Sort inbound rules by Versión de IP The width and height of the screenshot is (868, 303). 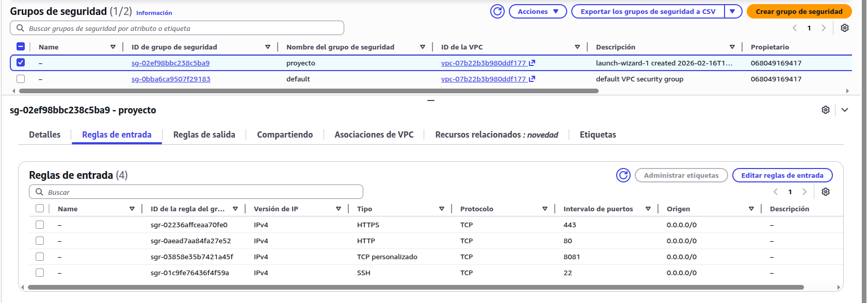tap(339, 209)
